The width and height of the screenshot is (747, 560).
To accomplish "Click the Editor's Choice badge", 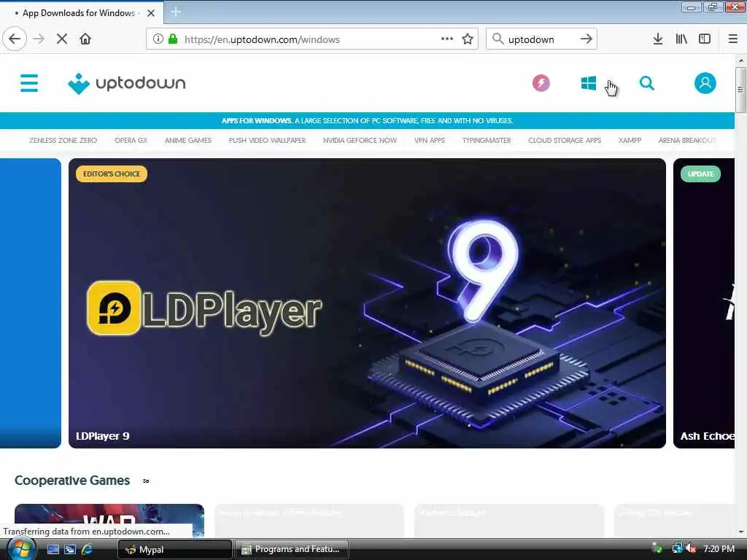I will (112, 174).
